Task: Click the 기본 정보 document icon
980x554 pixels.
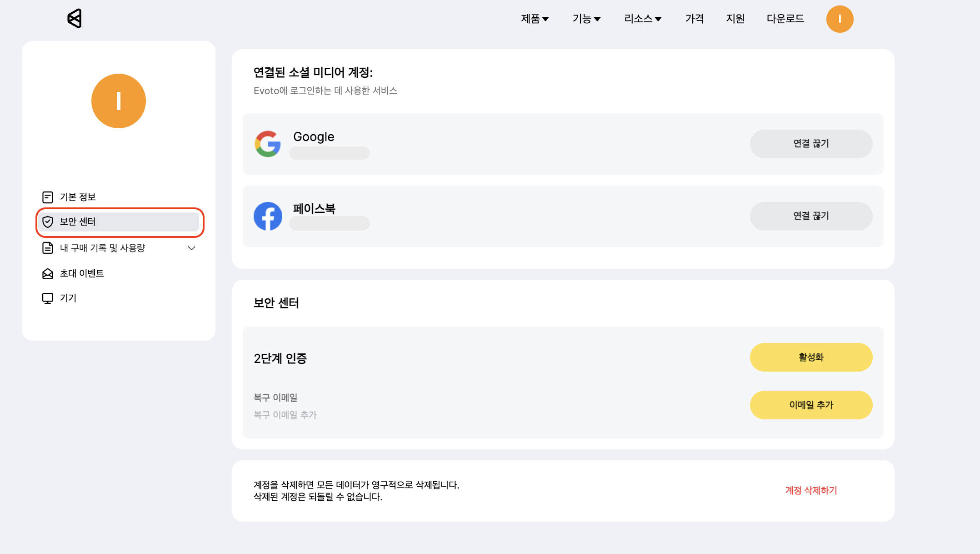Action: (48, 197)
